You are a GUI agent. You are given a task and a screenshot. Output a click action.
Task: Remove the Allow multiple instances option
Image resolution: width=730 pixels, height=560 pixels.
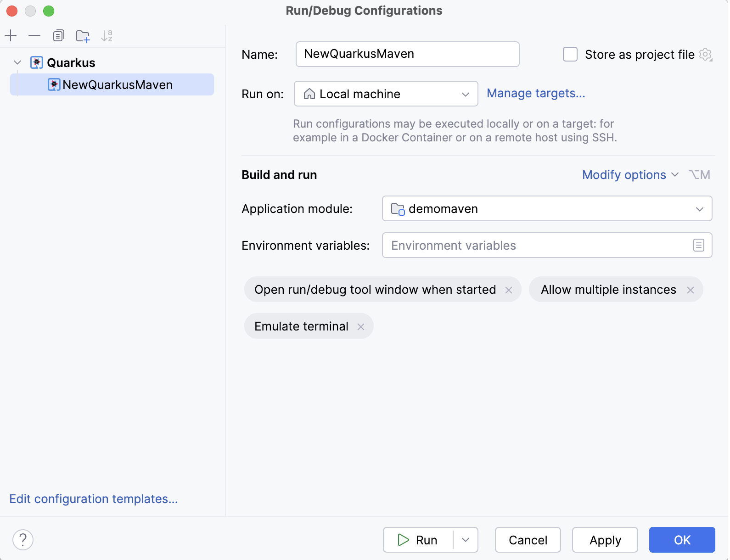pyautogui.click(x=690, y=290)
